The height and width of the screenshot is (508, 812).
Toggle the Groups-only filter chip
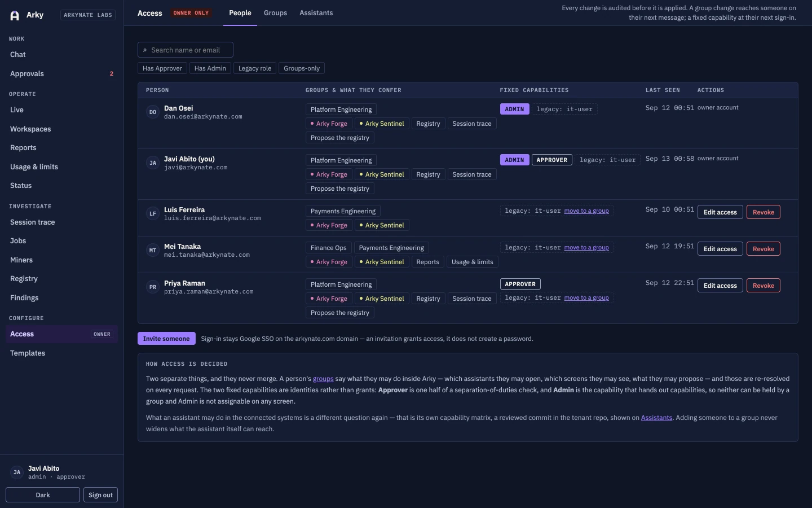tap(302, 68)
